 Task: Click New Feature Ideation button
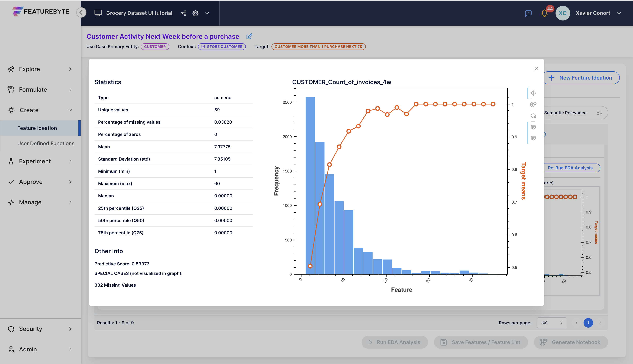(x=582, y=78)
